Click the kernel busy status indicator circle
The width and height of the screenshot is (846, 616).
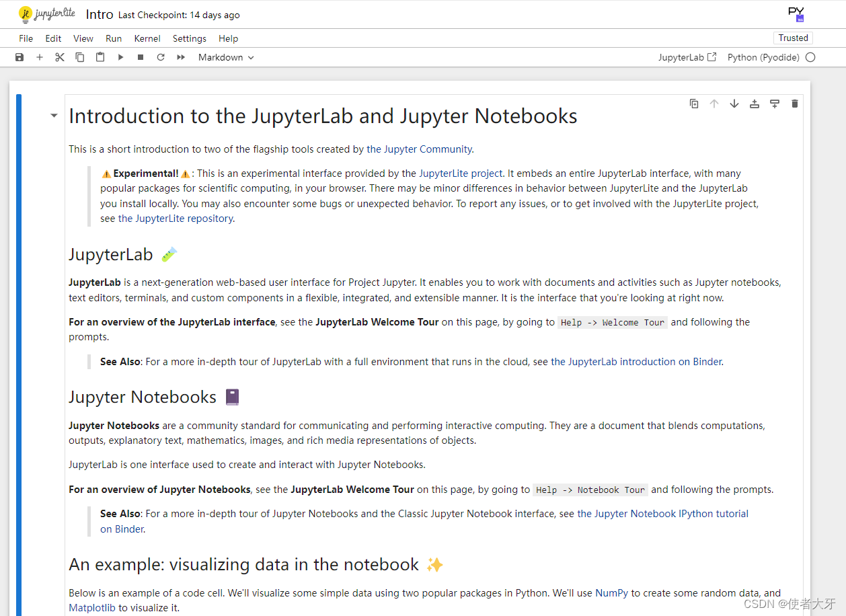pos(810,57)
